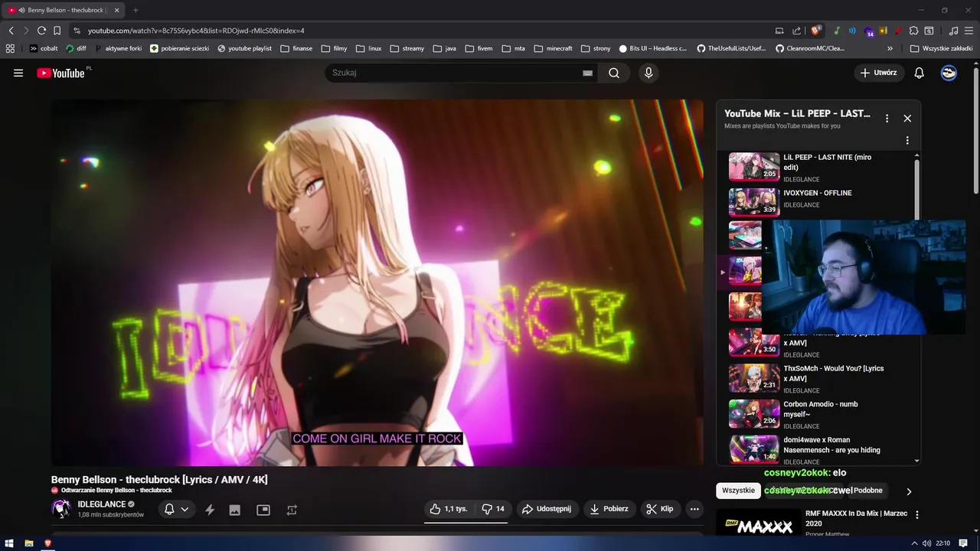Viewport: 980px width, 551px height.
Task: Click the image screenshot icon under video
Action: [x=235, y=510]
